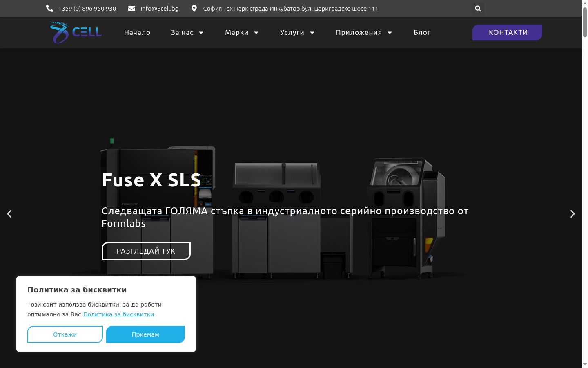
Task: Open the Услуги menu item
Action: pyautogui.click(x=292, y=32)
